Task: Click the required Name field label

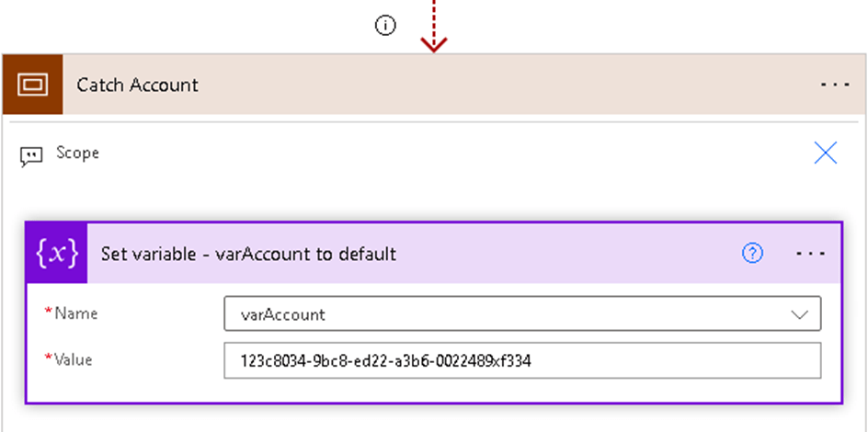Action: 74,313
